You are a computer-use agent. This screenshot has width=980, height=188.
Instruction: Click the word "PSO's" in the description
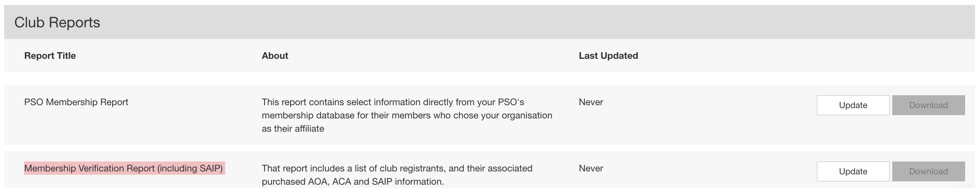pos(511,102)
